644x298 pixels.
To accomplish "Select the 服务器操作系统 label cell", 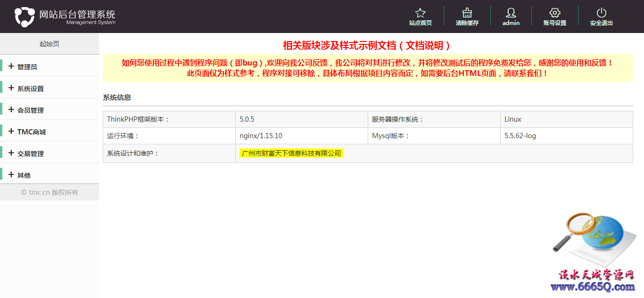I will pyautogui.click(x=434, y=119).
